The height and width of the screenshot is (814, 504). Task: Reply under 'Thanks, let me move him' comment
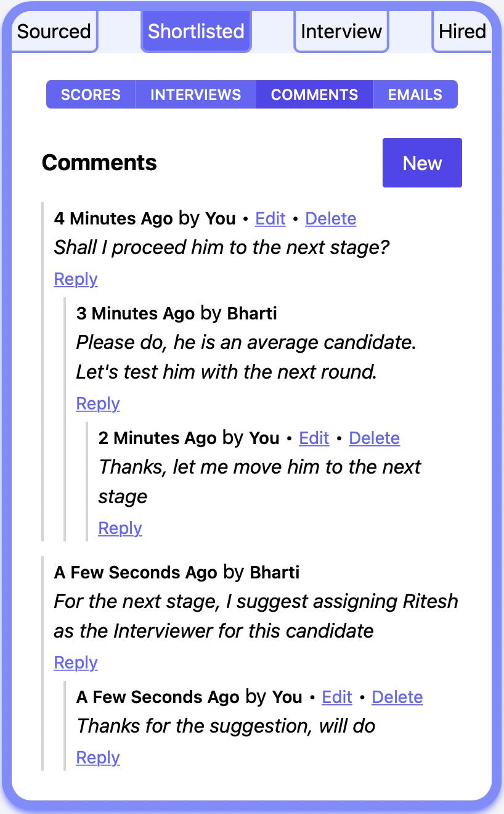pyautogui.click(x=120, y=528)
